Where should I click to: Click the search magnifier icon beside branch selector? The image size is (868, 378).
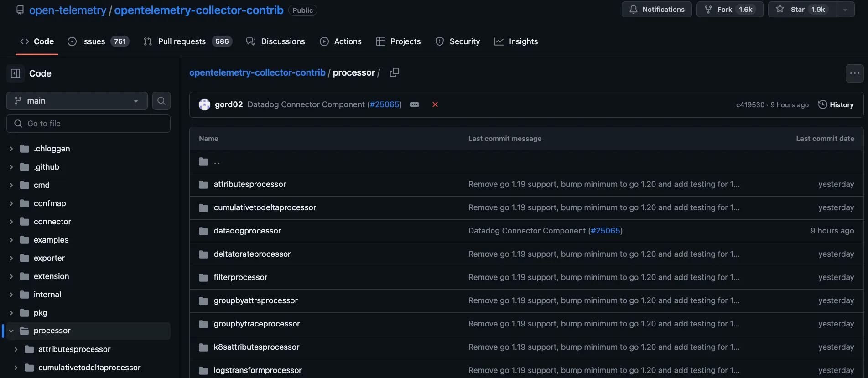161,101
